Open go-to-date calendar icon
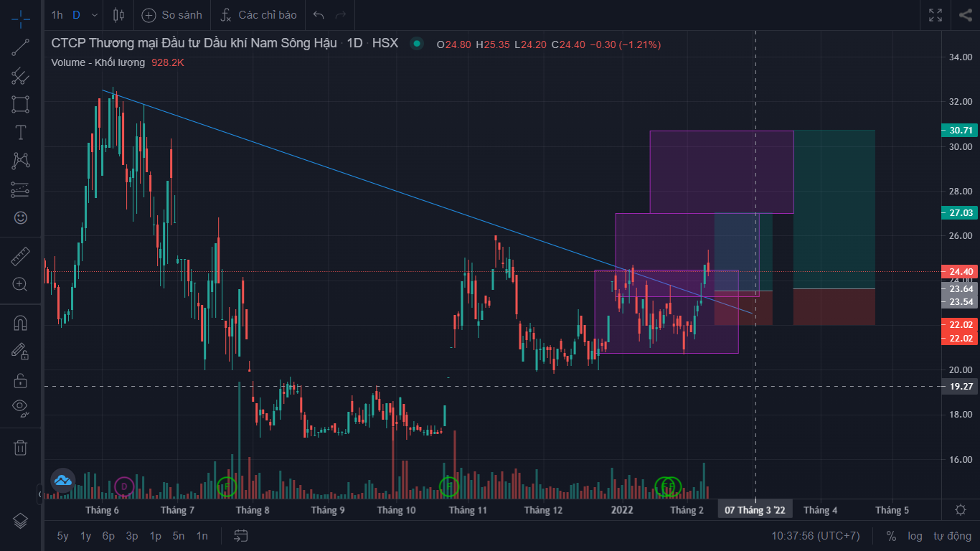 (240, 536)
